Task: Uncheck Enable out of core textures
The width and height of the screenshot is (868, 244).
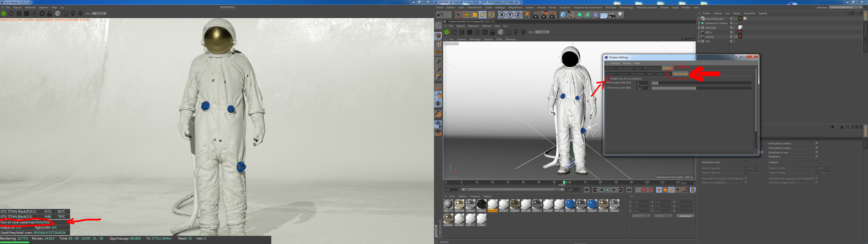Action: pyautogui.click(x=608, y=79)
